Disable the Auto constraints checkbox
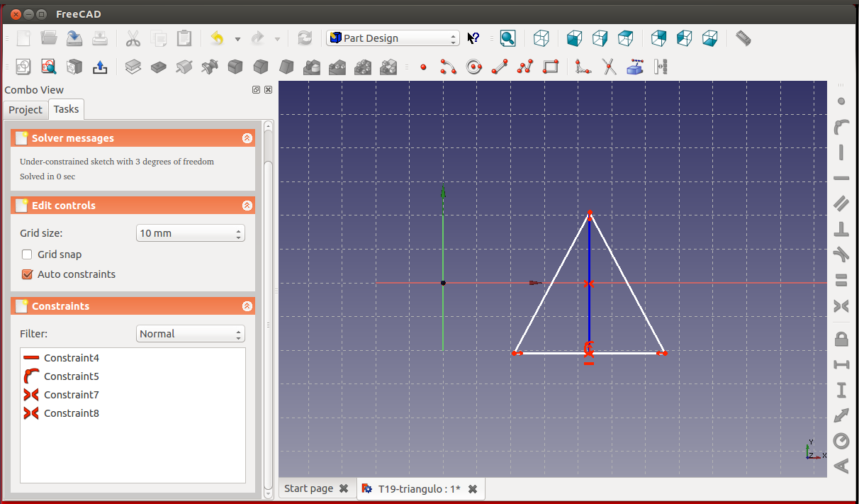 pyautogui.click(x=27, y=274)
